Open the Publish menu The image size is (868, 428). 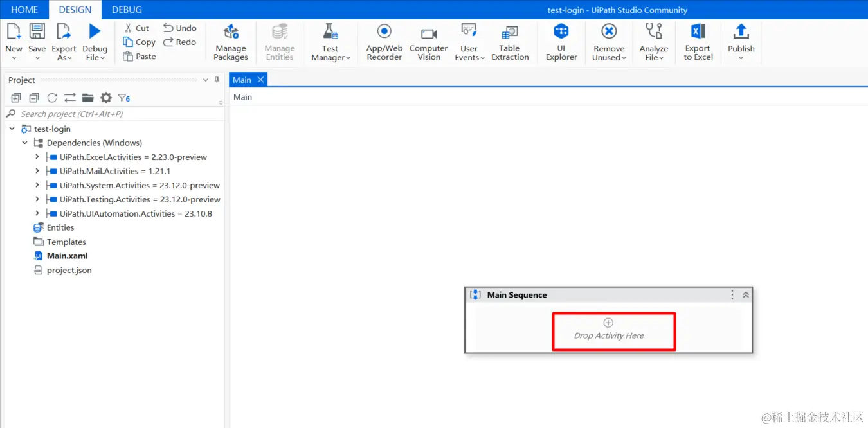coord(741,42)
